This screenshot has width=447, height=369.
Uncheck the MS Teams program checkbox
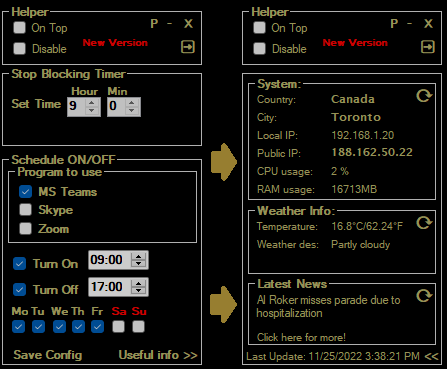point(25,192)
